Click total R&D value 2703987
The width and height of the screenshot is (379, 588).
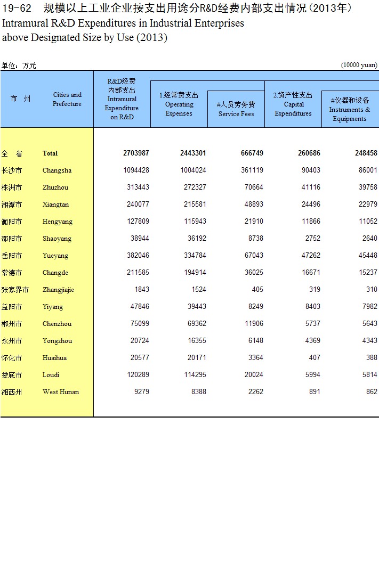tap(136, 153)
